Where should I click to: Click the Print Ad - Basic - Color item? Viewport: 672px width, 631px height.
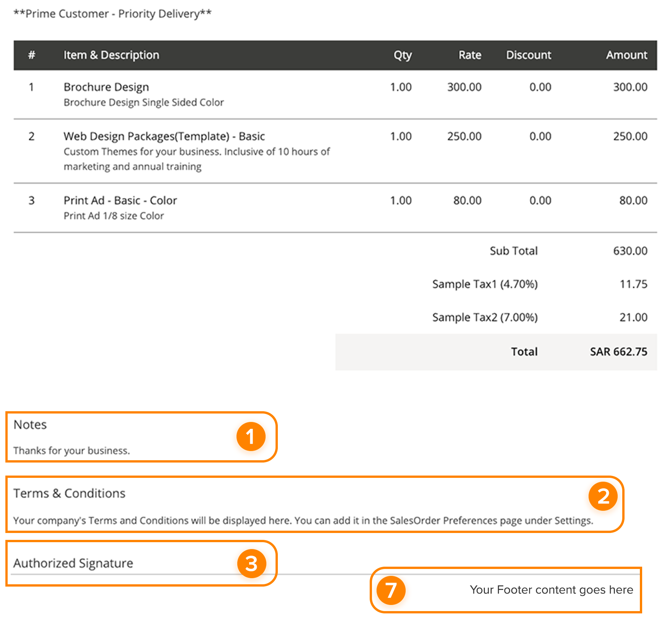tap(120, 201)
